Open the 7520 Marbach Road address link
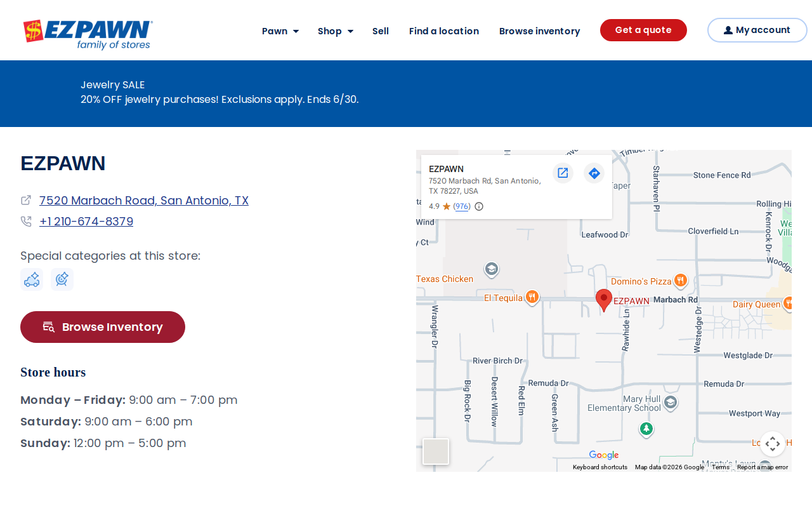Image resolution: width=812 pixels, height=508 pixels. coord(144,201)
